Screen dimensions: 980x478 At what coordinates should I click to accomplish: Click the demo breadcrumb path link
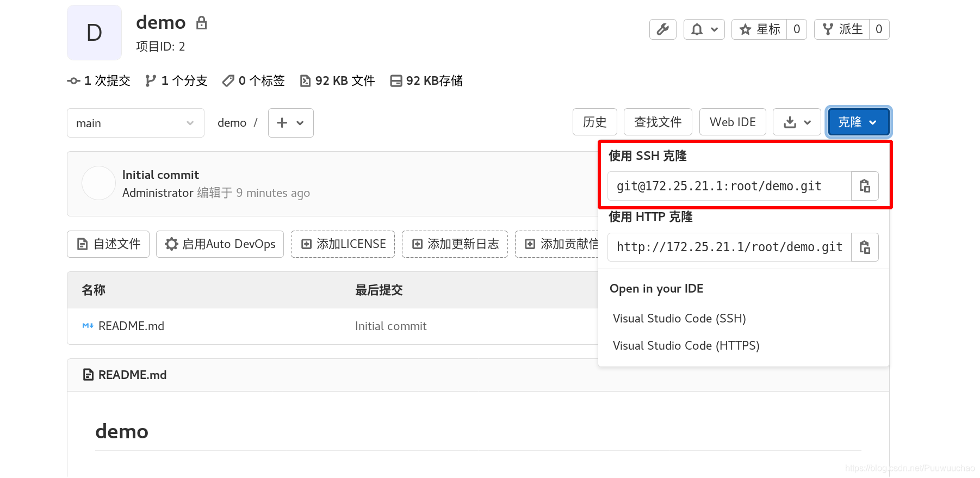tap(232, 123)
